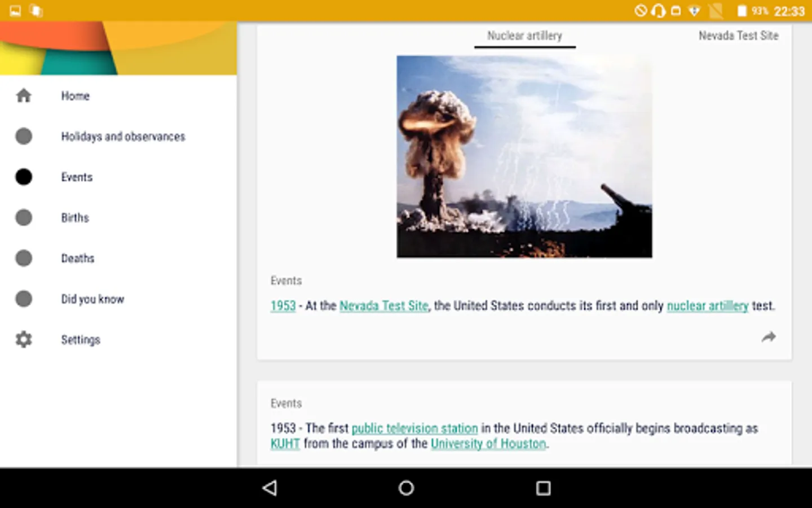Click the circle icon beside Did you know
Image resolution: width=812 pixels, height=508 pixels.
tap(24, 299)
